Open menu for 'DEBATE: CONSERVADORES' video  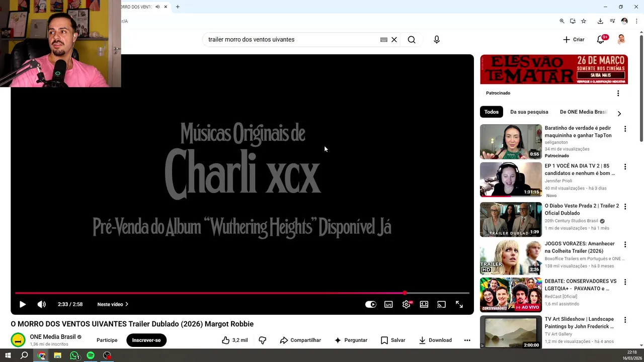tap(625, 282)
